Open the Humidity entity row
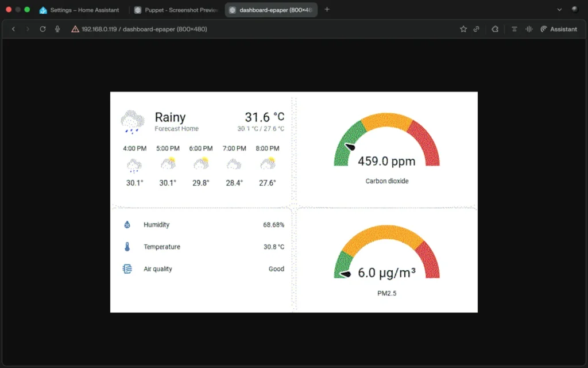 click(x=204, y=225)
